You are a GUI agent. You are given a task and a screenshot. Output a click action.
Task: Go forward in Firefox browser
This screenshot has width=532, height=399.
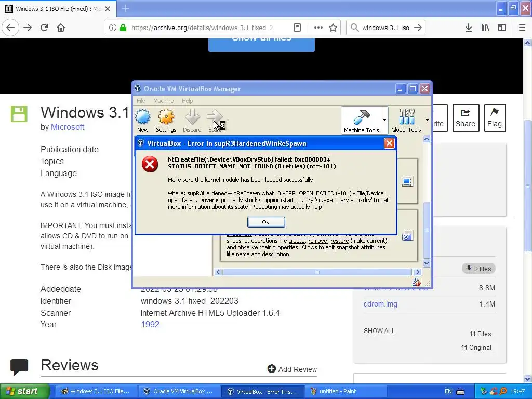click(28, 28)
